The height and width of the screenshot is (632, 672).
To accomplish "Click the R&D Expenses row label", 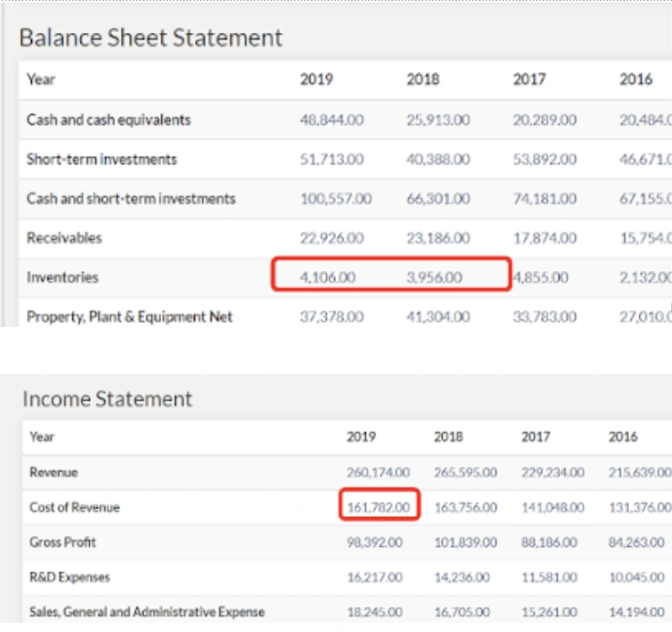I will (70, 577).
